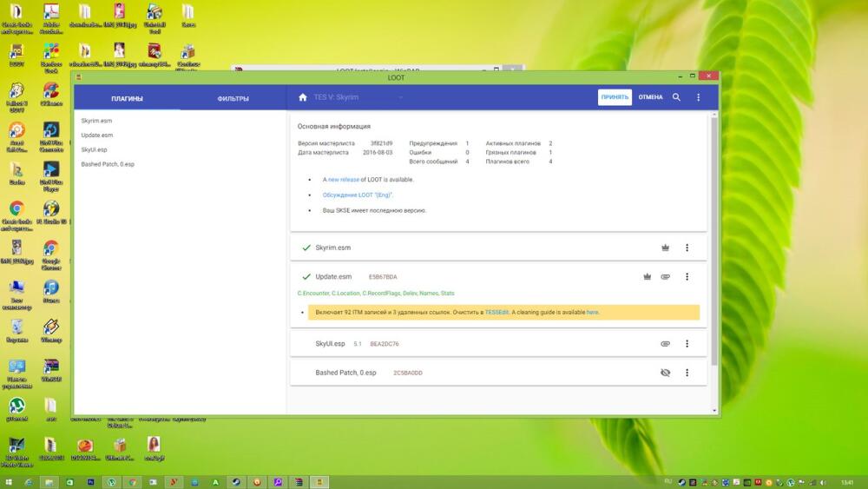Toggle the crossed-eye icon on Bashed Patch card

point(666,373)
